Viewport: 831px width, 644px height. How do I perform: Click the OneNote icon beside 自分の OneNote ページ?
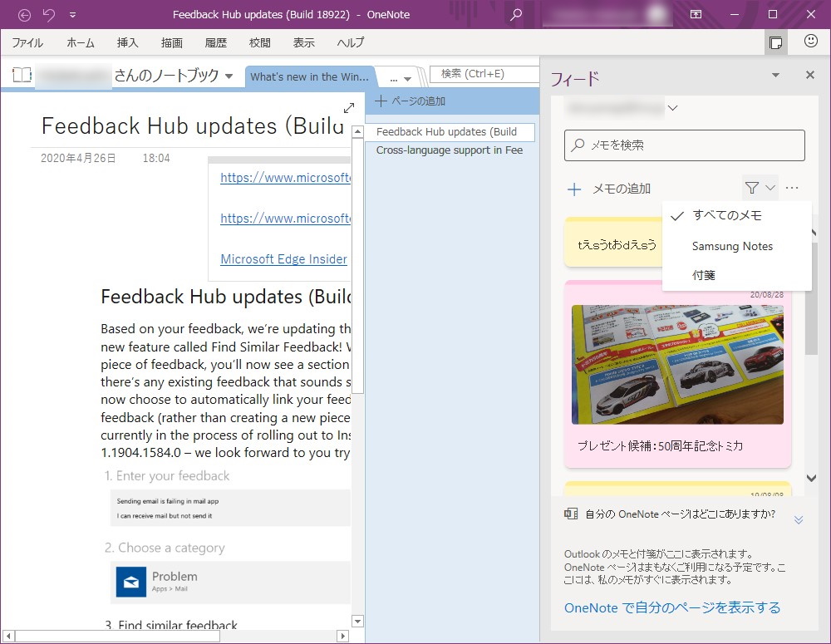pos(571,514)
